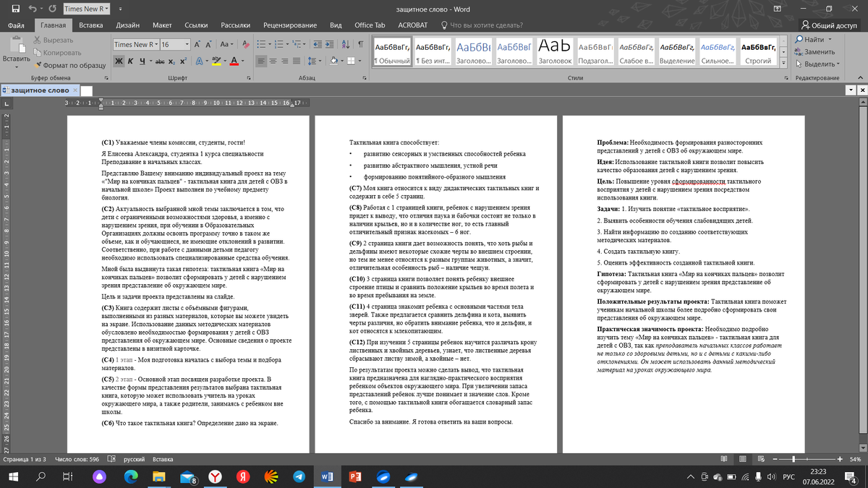Increase font size with the grow font icon
The width and height of the screenshot is (868, 488).
pos(197,44)
